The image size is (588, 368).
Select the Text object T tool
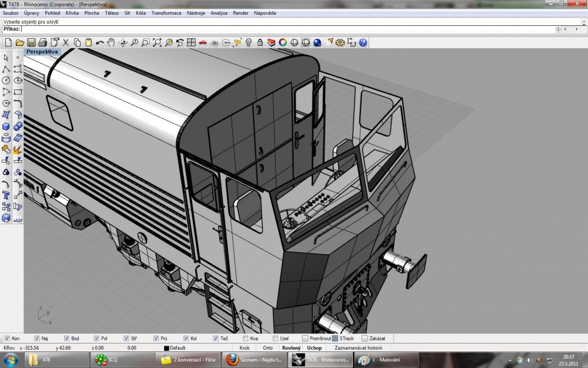coord(6,195)
